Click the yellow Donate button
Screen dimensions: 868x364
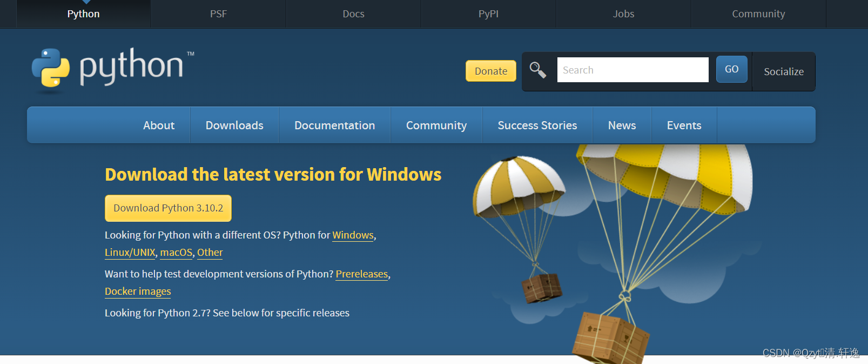(x=491, y=71)
